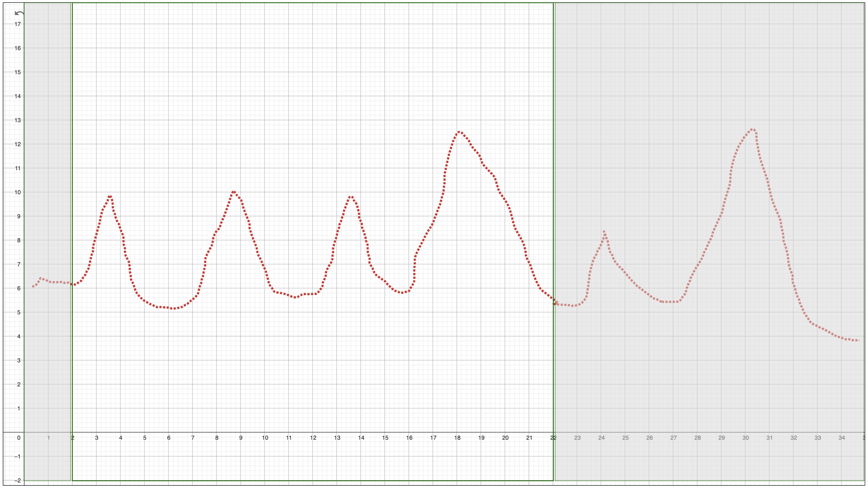Click the origin label 0
This screenshot has width=868, height=488.
point(19,438)
